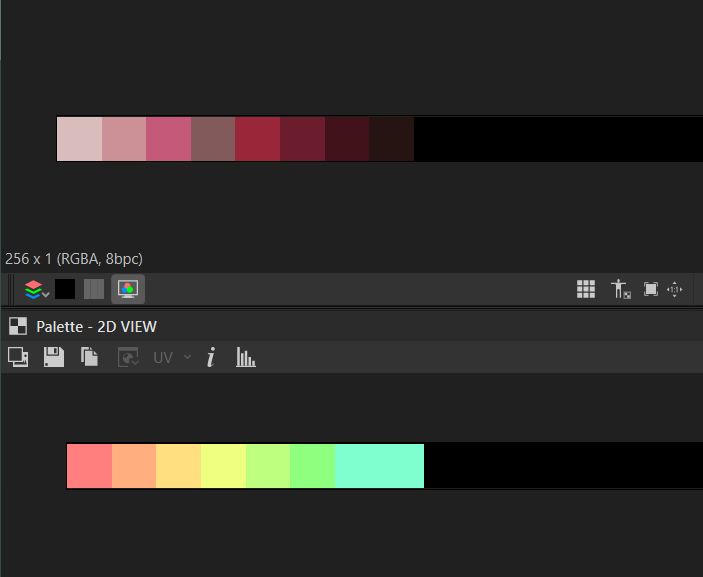Click the person scale reference icon
This screenshot has width=703, height=577.
621,289
